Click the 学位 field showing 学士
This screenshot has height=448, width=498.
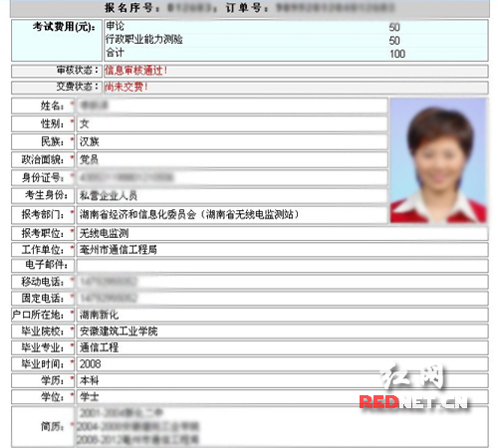[x=283, y=396]
